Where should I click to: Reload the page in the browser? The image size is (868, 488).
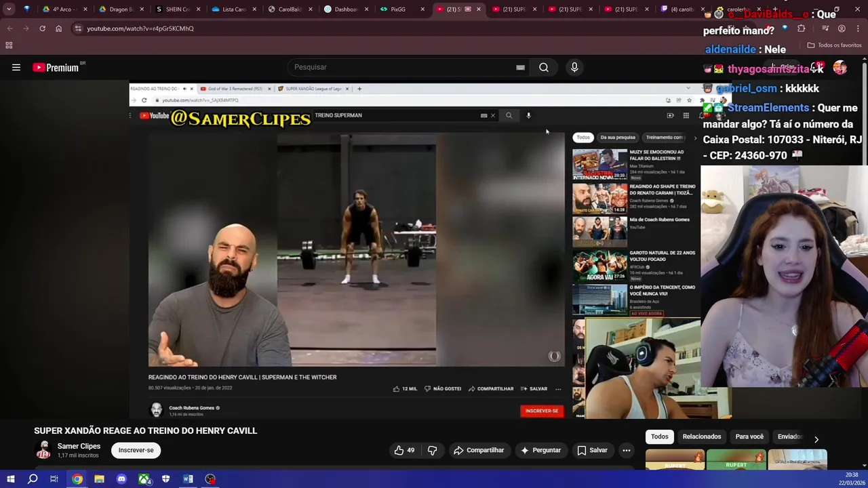pos(42,28)
